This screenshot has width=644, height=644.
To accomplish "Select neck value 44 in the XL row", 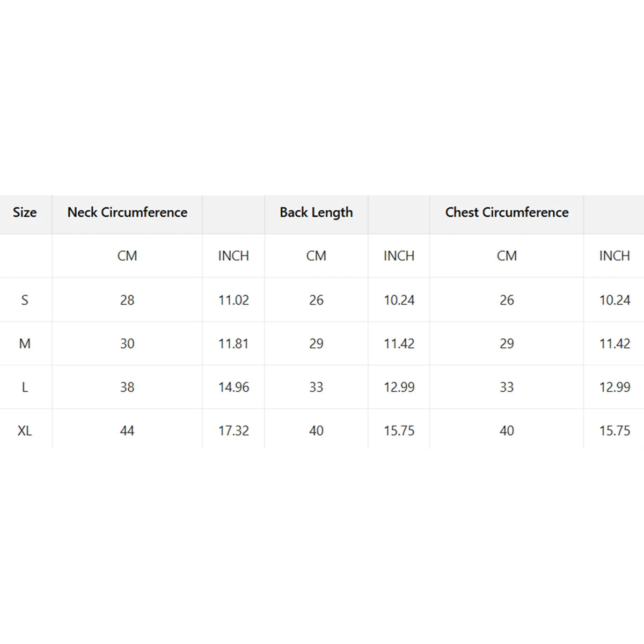I will coord(127,430).
